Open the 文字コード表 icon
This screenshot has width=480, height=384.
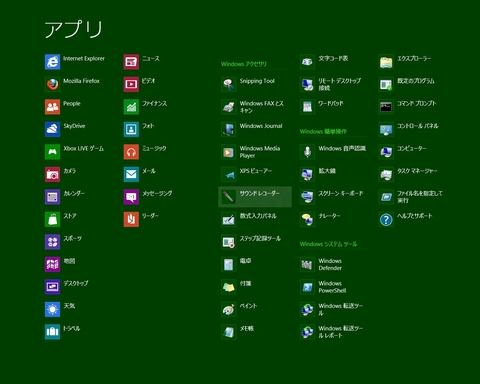307,62
